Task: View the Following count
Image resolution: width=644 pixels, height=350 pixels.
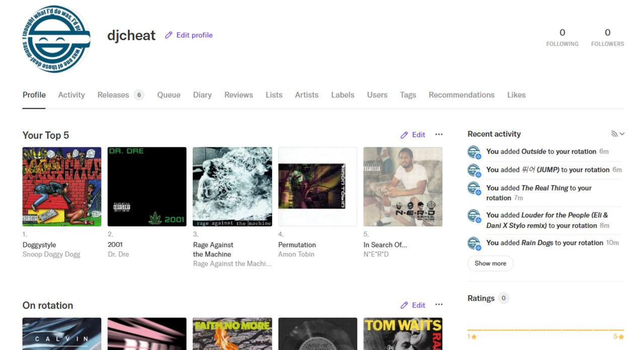Action: (x=562, y=37)
